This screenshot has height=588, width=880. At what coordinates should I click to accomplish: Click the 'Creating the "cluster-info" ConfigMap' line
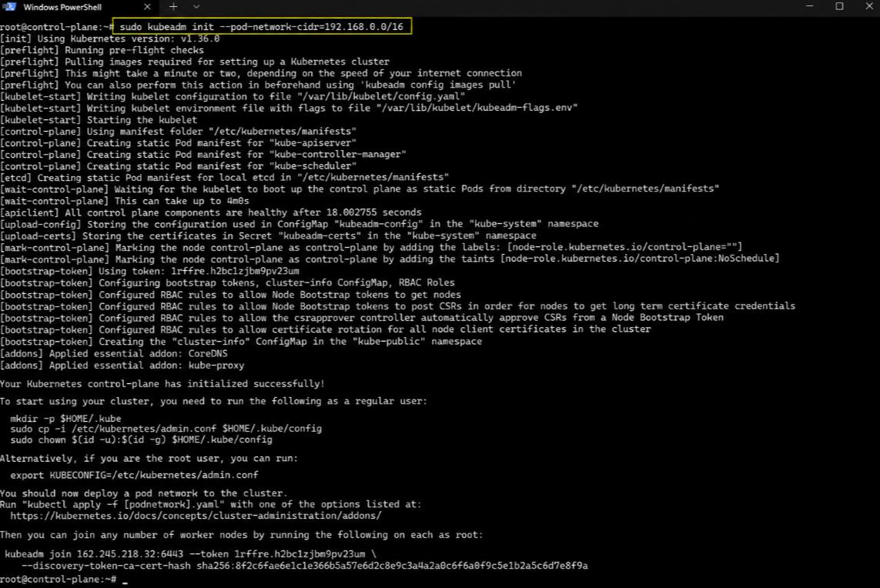[x=241, y=342]
